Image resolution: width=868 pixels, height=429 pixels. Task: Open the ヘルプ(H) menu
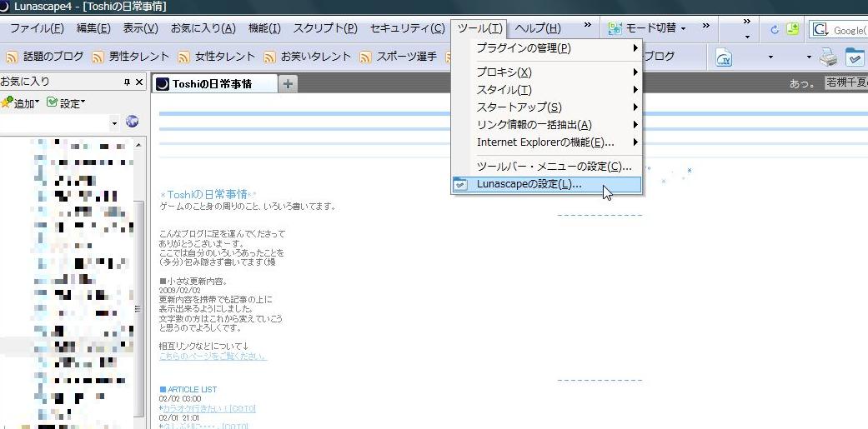[x=538, y=28]
